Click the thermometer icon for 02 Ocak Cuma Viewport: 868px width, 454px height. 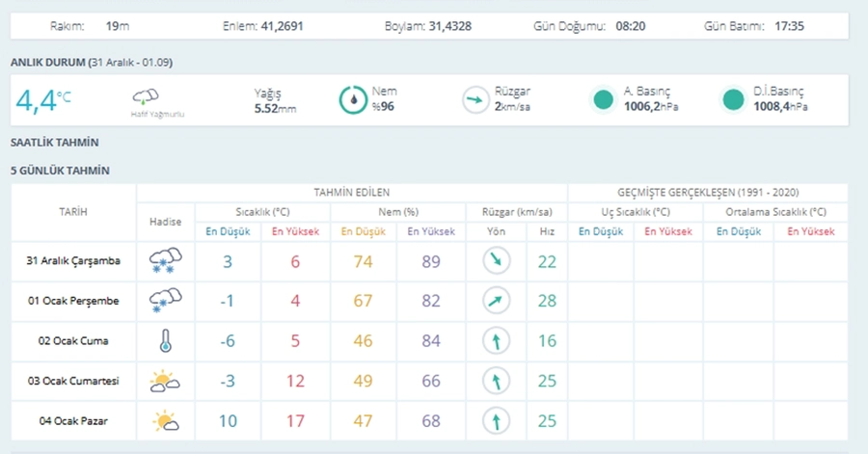pos(166,340)
